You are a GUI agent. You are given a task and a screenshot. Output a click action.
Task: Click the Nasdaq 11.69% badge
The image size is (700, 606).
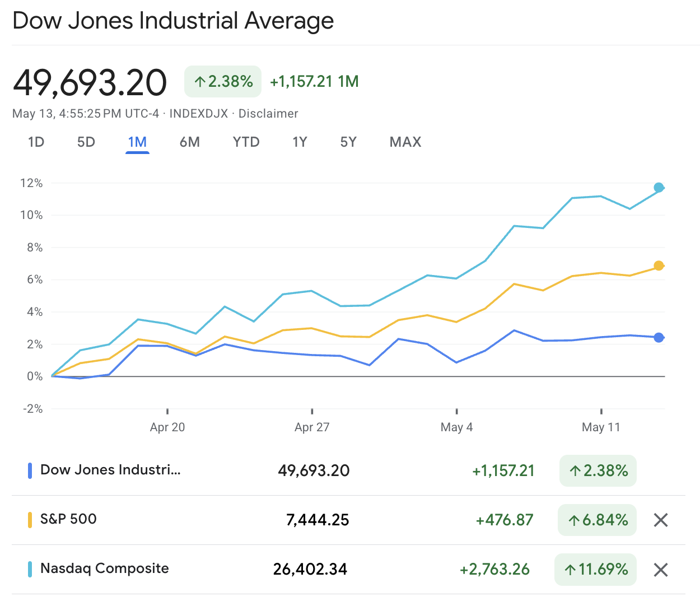pos(595,570)
